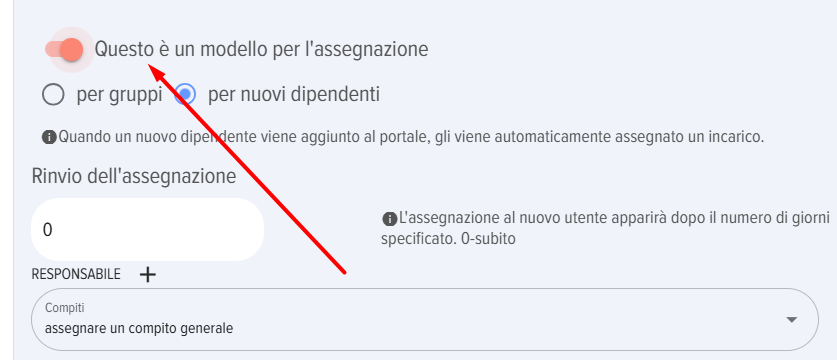Focus the Rinvio dell'assegnazione number field
This screenshot has height=360, width=837.
click(148, 230)
